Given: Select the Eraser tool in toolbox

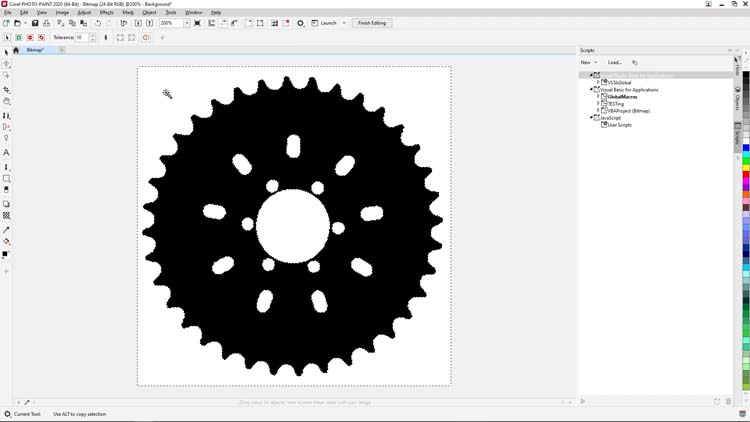Looking at the screenshot, I should click(6, 190).
